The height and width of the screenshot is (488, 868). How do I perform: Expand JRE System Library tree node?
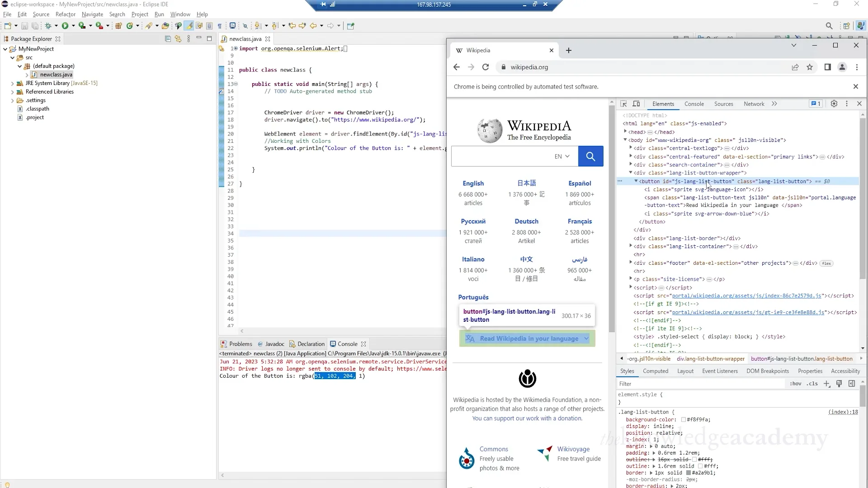[x=12, y=83]
